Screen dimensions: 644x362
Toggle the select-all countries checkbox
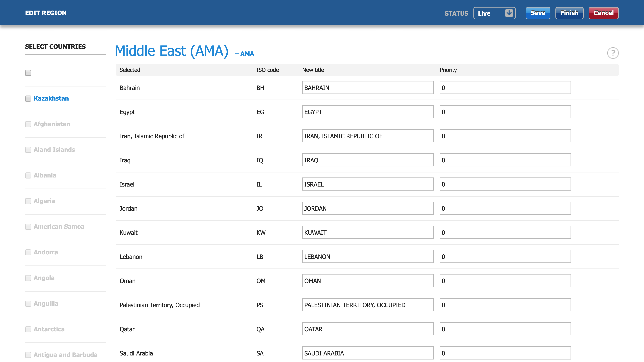point(28,73)
